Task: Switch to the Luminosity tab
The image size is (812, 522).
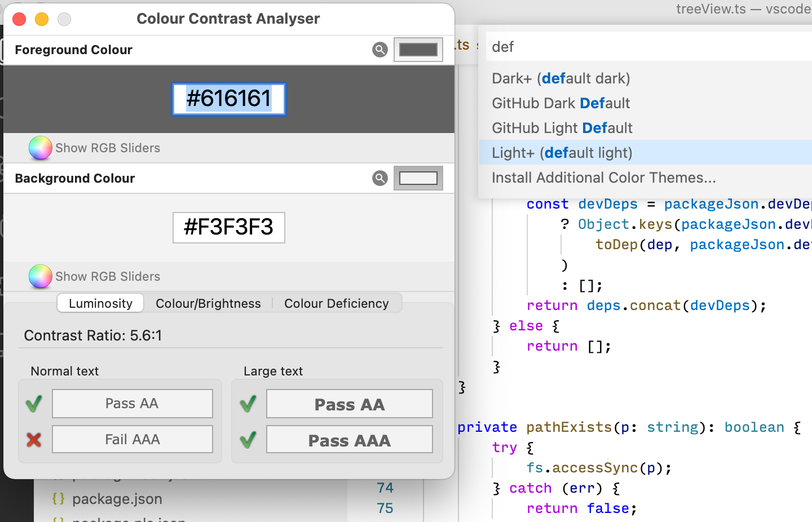Action: pyautogui.click(x=100, y=303)
